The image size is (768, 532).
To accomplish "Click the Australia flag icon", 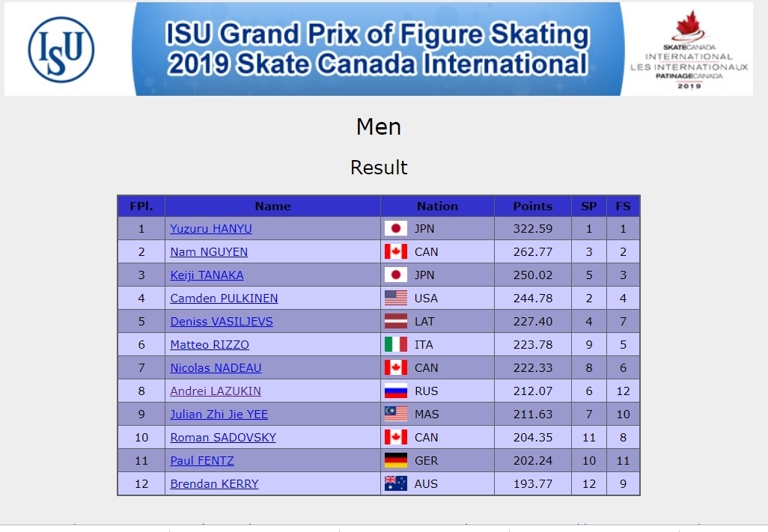I will click(396, 483).
